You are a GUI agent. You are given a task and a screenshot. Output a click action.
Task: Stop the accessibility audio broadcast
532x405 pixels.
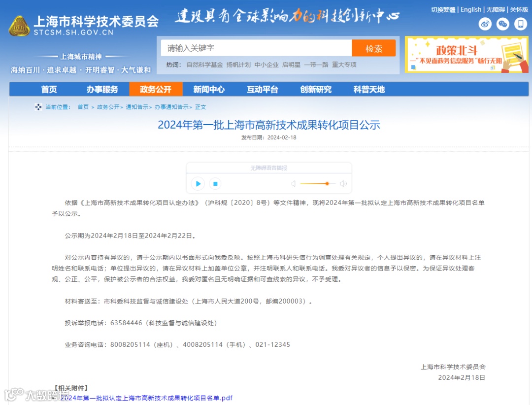click(215, 184)
